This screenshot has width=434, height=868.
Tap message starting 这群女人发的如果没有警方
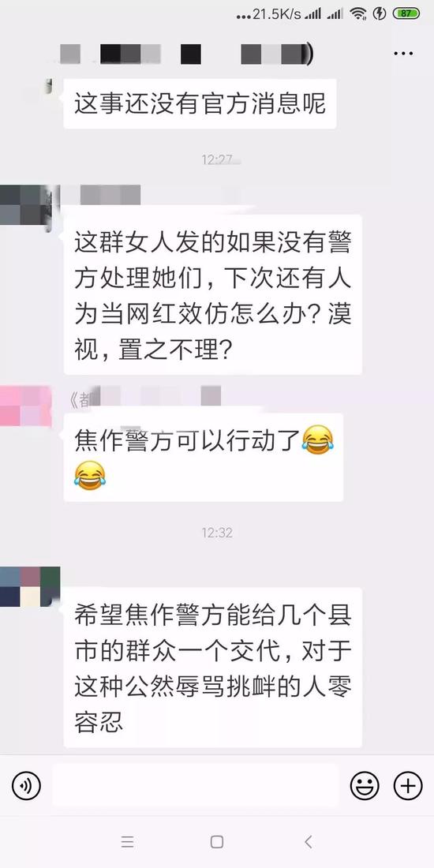click(212, 295)
